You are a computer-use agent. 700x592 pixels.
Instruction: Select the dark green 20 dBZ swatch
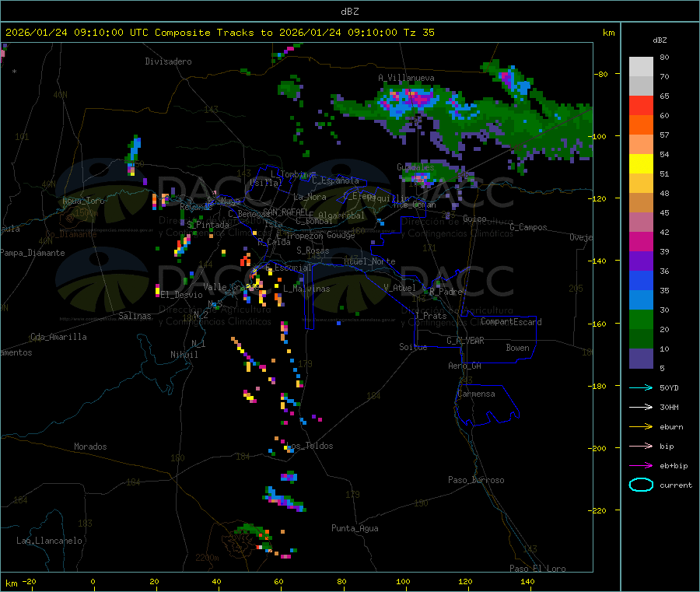(x=641, y=338)
